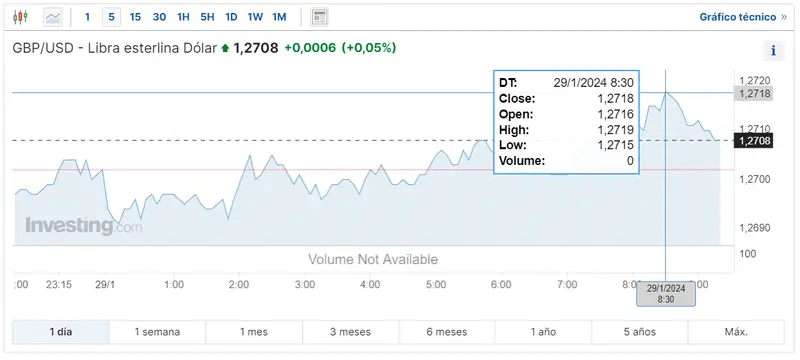
Task: Select the 1W interval
Action: pyautogui.click(x=255, y=17)
